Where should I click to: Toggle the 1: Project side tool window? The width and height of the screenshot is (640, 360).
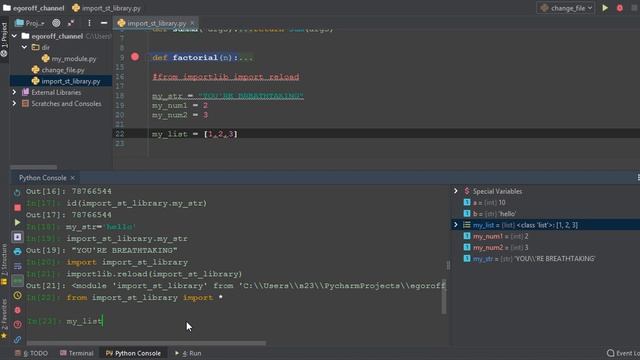[4, 39]
